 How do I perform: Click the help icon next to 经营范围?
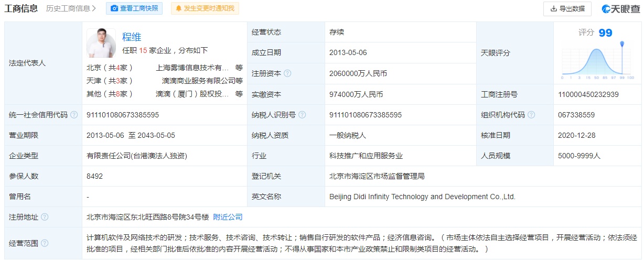click(x=45, y=243)
